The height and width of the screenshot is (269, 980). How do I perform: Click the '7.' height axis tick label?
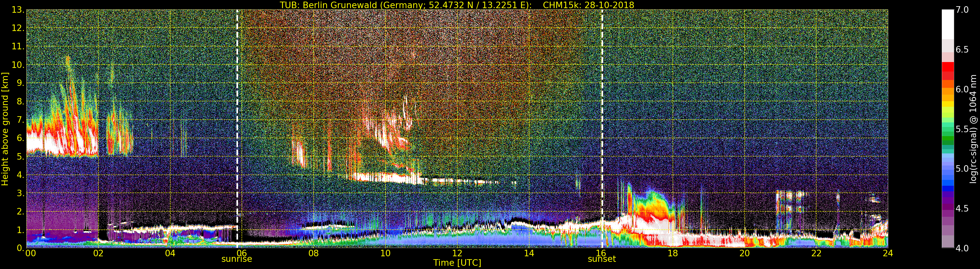tap(21, 120)
